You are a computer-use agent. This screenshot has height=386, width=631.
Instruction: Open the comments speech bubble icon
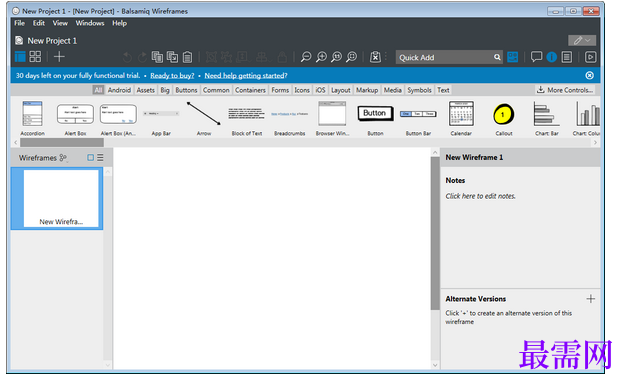pyautogui.click(x=536, y=57)
